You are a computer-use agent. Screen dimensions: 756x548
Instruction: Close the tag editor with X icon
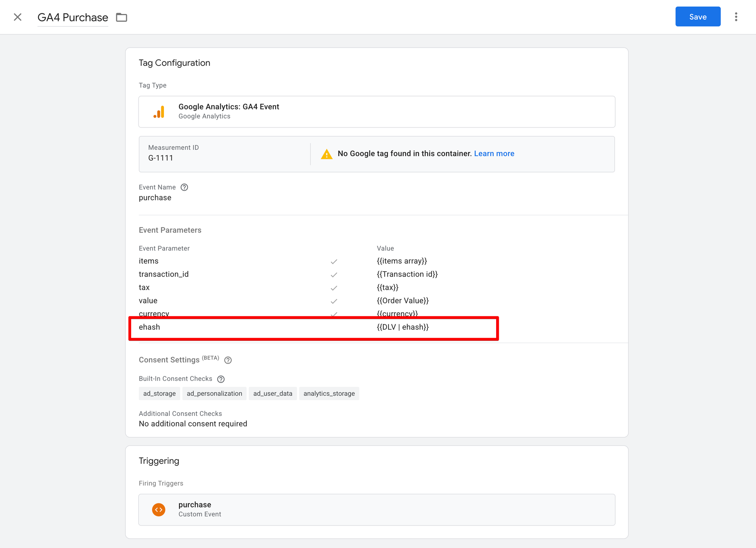(17, 17)
